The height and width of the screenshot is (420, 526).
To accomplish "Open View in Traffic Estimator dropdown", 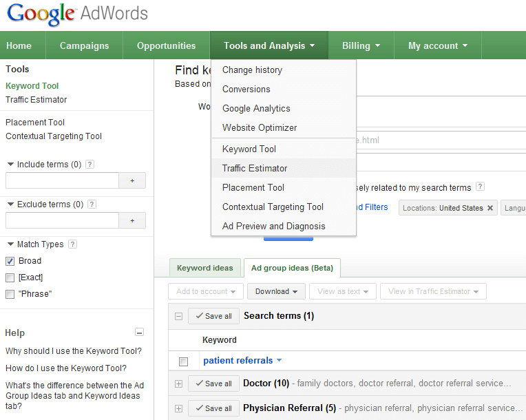I will [433, 291].
